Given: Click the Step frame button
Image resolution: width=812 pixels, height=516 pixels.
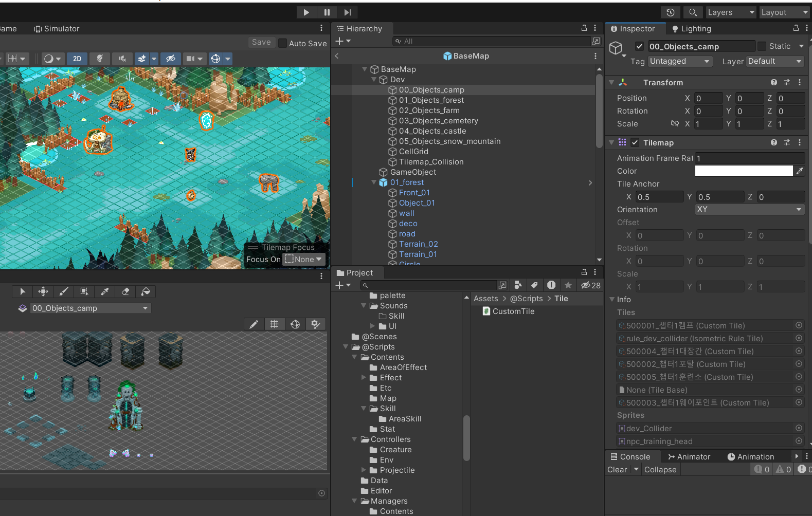Looking at the screenshot, I should (348, 12).
